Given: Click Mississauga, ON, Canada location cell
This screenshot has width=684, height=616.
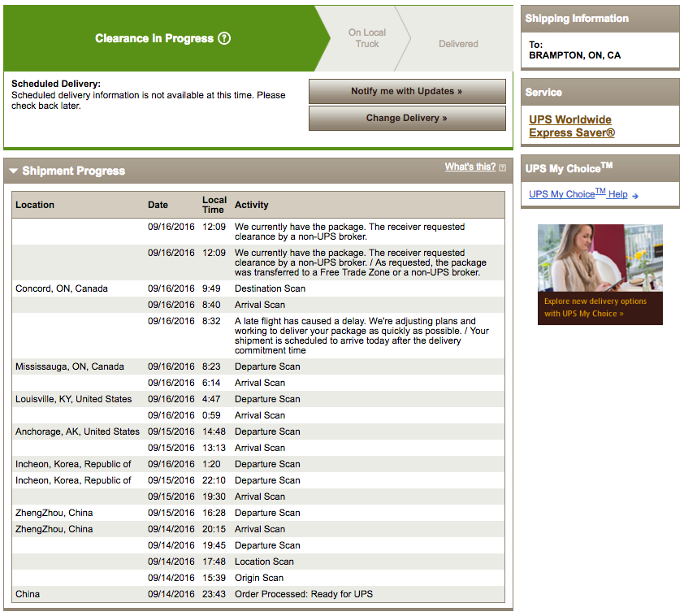Looking at the screenshot, I should pos(70,367).
